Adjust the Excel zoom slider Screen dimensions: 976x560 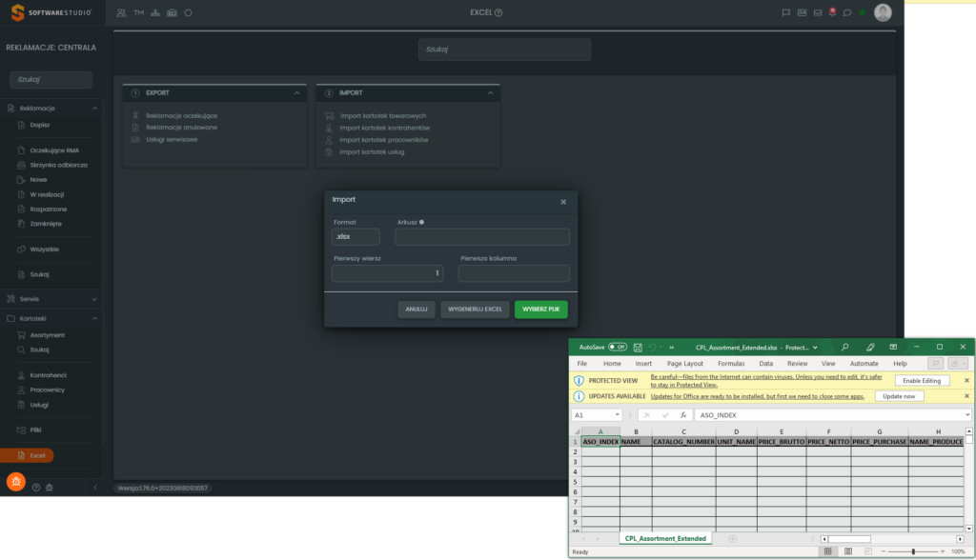pyautogui.click(x=913, y=551)
